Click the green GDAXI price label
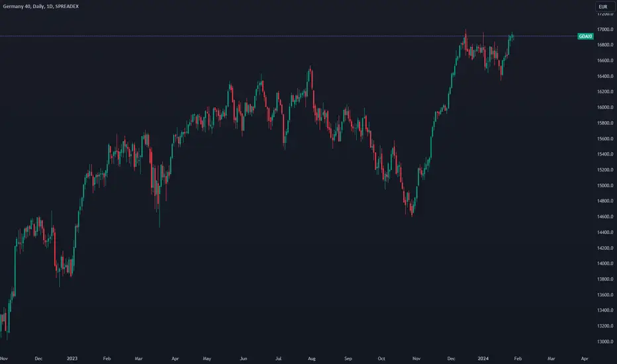The image size is (617, 364). pyautogui.click(x=585, y=36)
